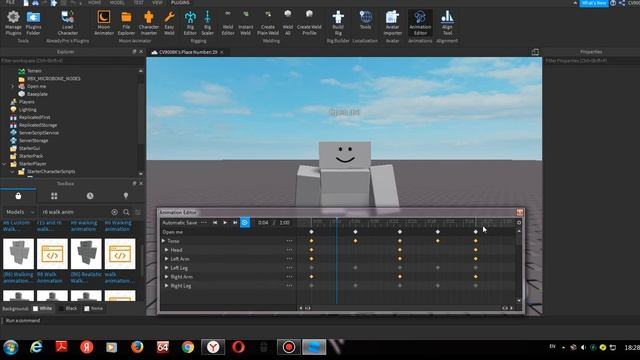Switch to the VIEW ribbon tab
The height and width of the screenshot is (360, 640).
157,2
